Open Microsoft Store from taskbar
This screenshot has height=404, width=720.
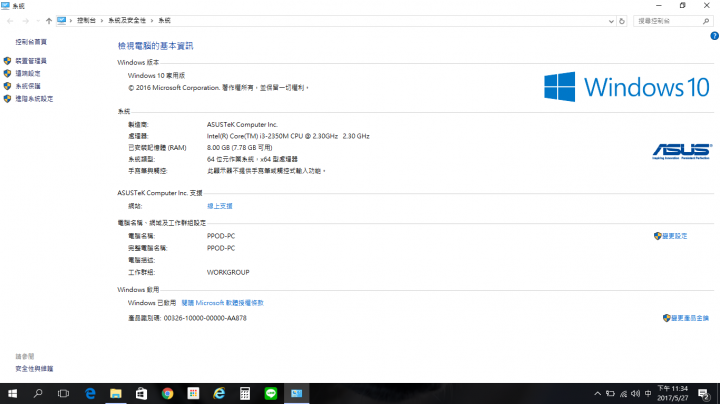141,393
